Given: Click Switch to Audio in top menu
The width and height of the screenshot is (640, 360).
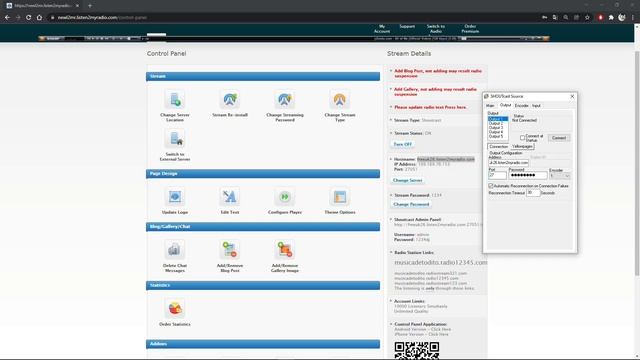Looking at the screenshot, I should point(436,29).
